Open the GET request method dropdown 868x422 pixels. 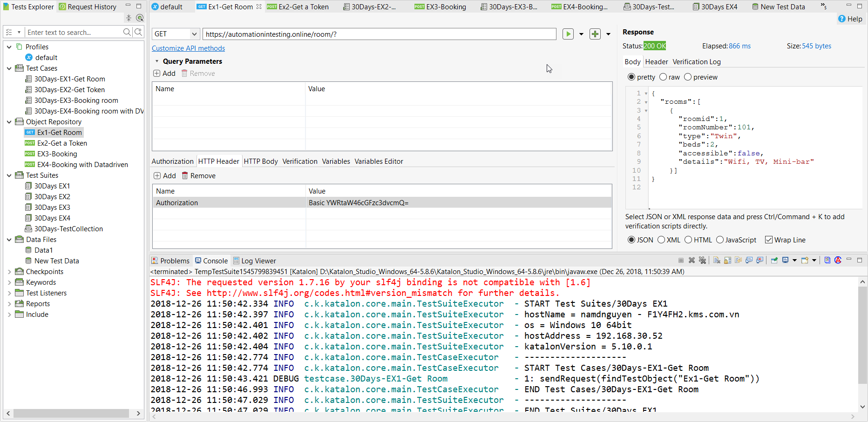coord(194,34)
